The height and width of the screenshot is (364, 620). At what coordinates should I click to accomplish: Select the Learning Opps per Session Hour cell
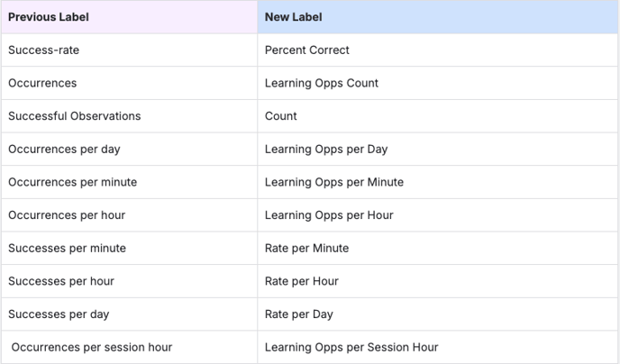351,348
